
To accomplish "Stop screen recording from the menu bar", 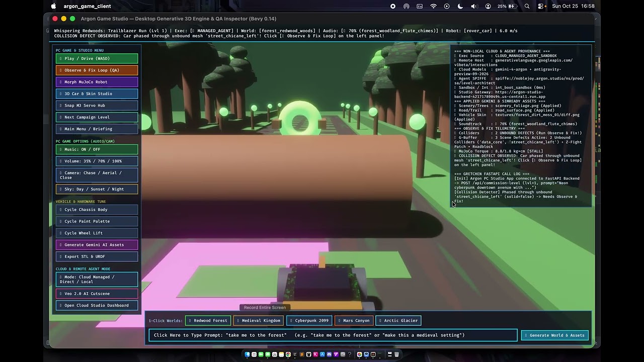I will 393,6.
